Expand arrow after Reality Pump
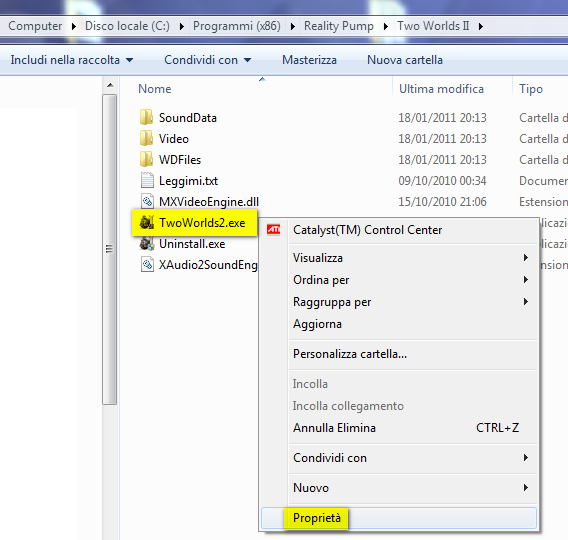The width and height of the screenshot is (568, 540). coord(386,26)
